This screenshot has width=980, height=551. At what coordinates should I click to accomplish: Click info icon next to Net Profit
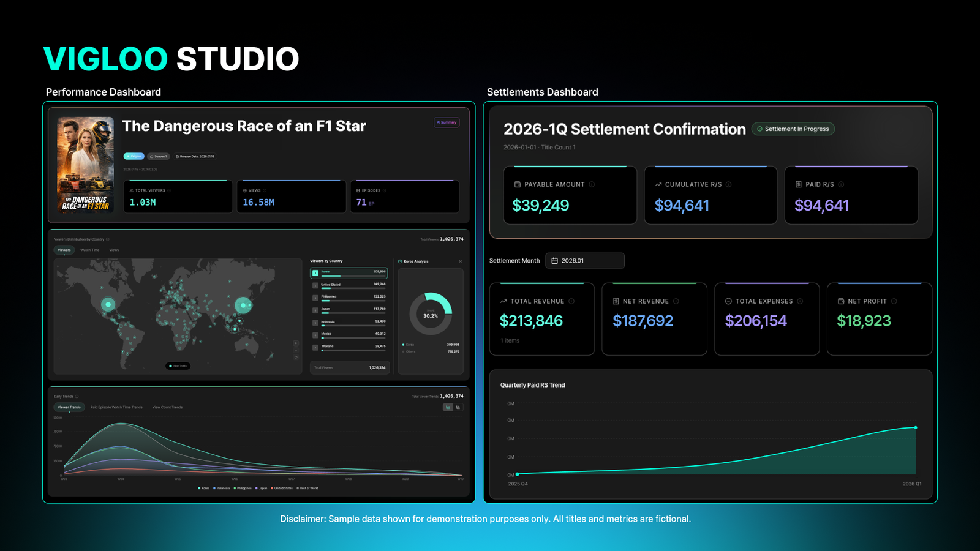894,301
